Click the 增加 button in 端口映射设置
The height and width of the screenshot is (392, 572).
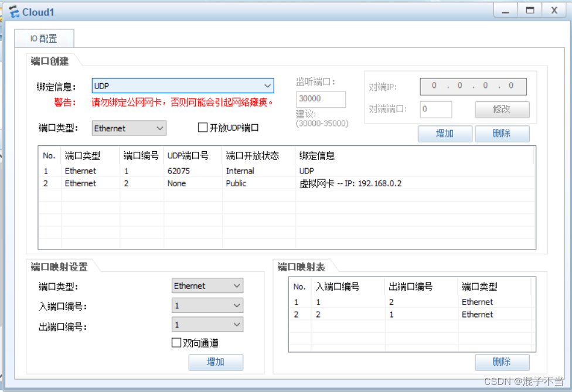click(x=216, y=362)
